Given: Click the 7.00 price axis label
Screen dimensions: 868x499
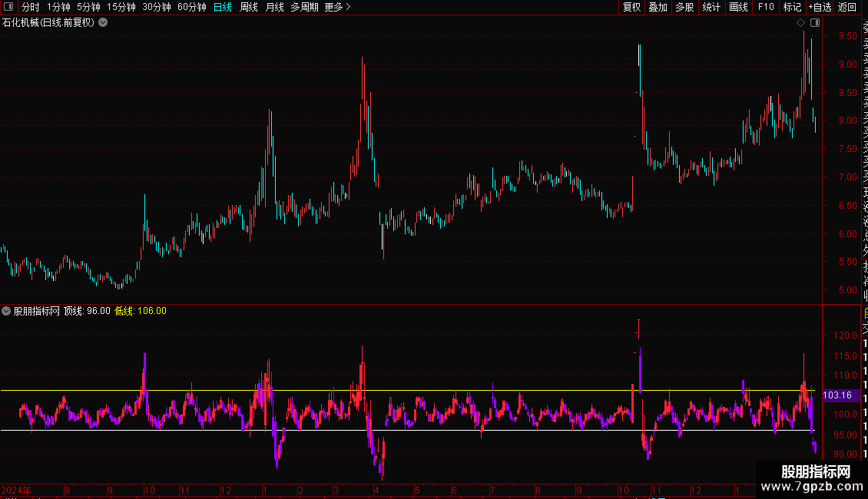Looking at the screenshot, I should (x=847, y=177).
